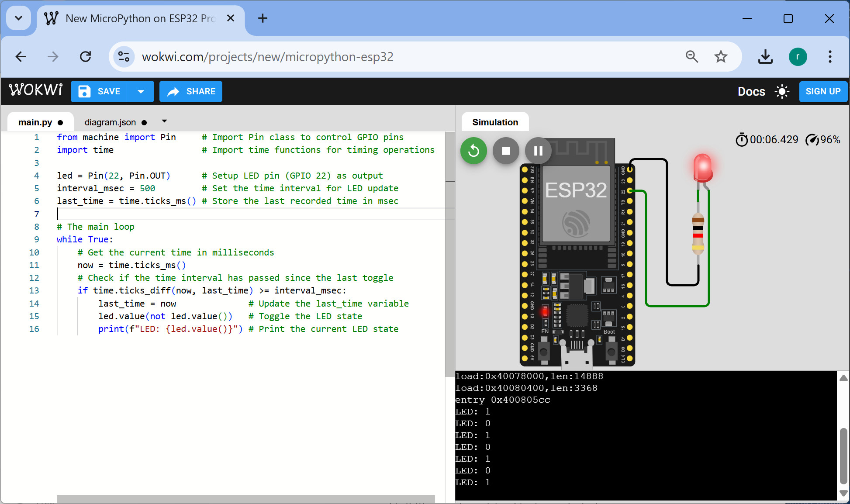850x504 pixels.
Task: Click line number 7 in editor
Action: (x=37, y=214)
